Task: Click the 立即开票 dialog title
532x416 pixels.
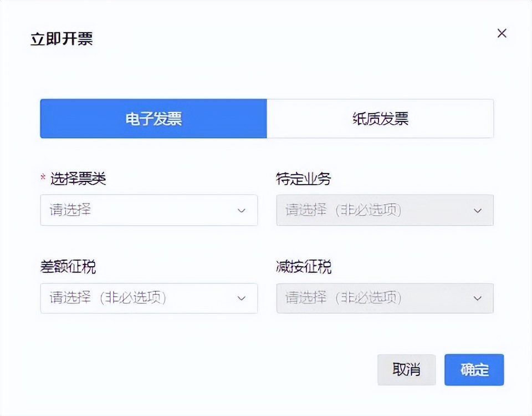Action: 63,39
